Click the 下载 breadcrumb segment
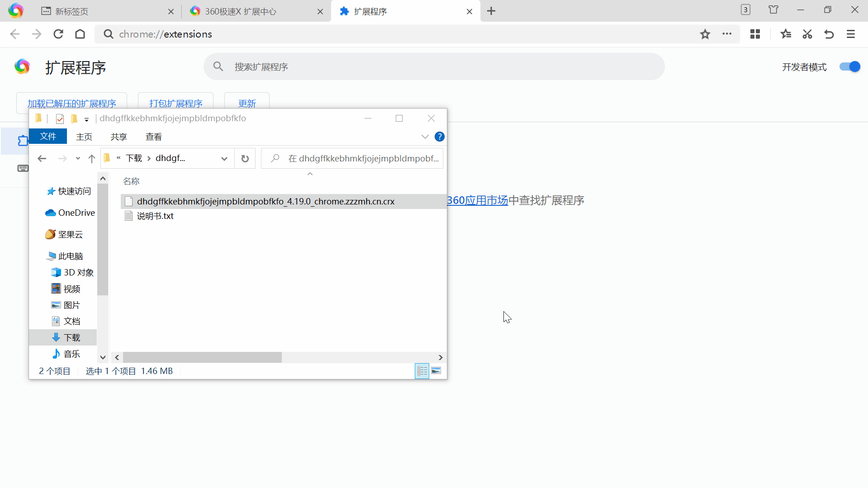 134,158
